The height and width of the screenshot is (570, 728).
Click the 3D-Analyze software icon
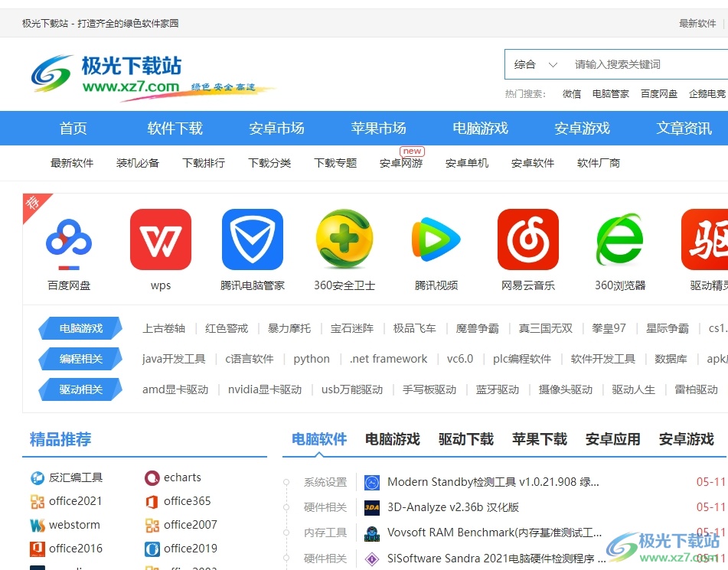click(372, 508)
